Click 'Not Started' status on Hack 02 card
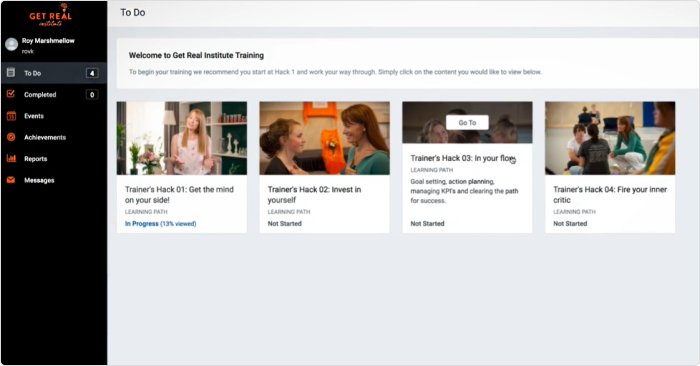 coord(284,224)
